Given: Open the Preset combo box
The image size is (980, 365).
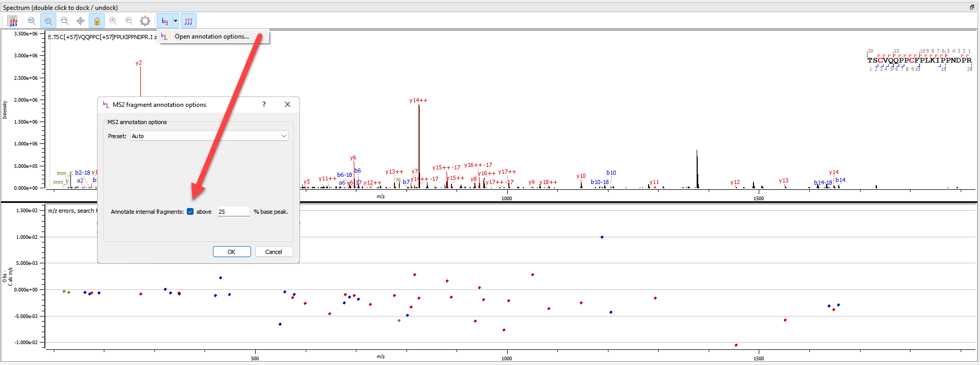Looking at the screenshot, I should click(x=209, y=136).
